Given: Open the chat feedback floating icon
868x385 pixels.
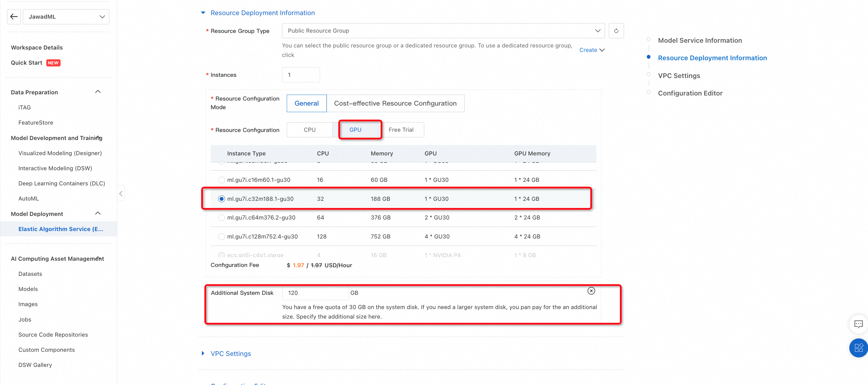Looking at the screenshot, I should coord(858,324).
